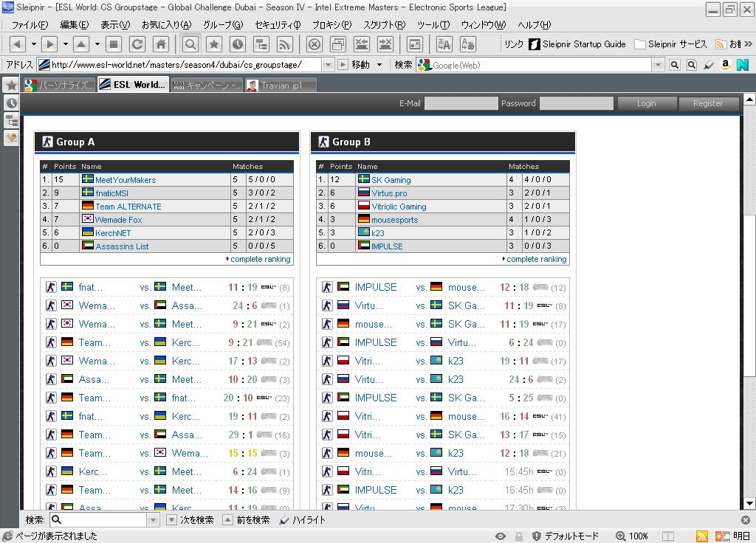The image size is (756, 543).
Task: Open the find bar search field dropdown
Action: click(x=153, y=520)
